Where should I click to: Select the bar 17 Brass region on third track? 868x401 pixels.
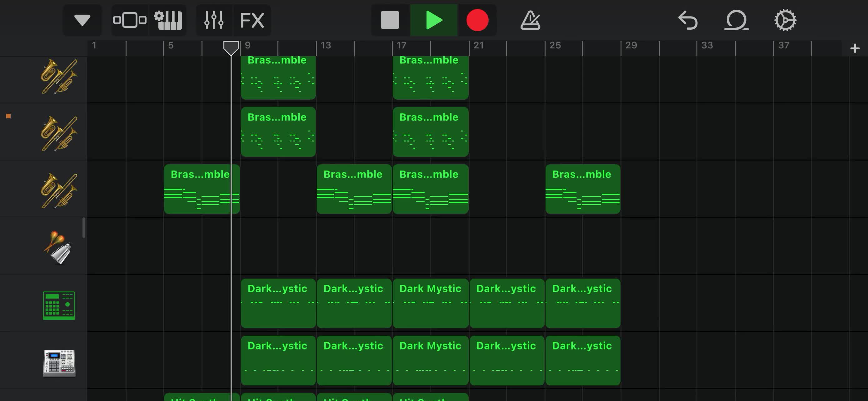click(431, 189)
